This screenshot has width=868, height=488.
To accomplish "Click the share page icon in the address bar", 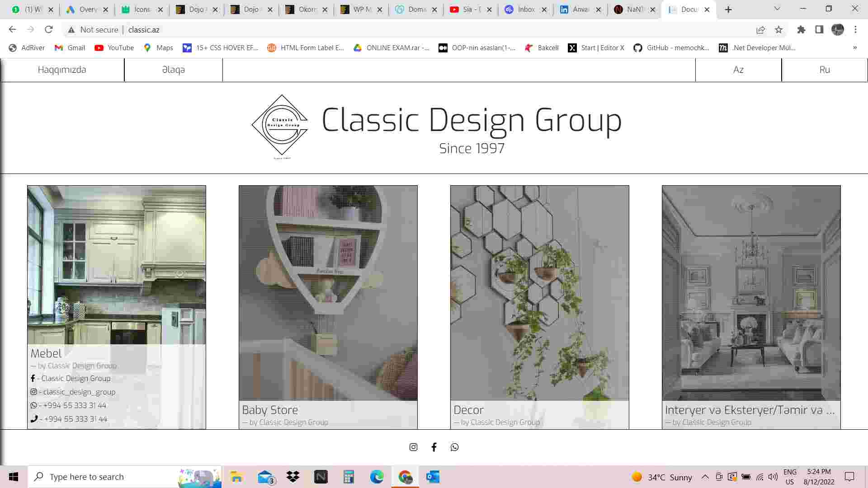I will coord(760,30).
